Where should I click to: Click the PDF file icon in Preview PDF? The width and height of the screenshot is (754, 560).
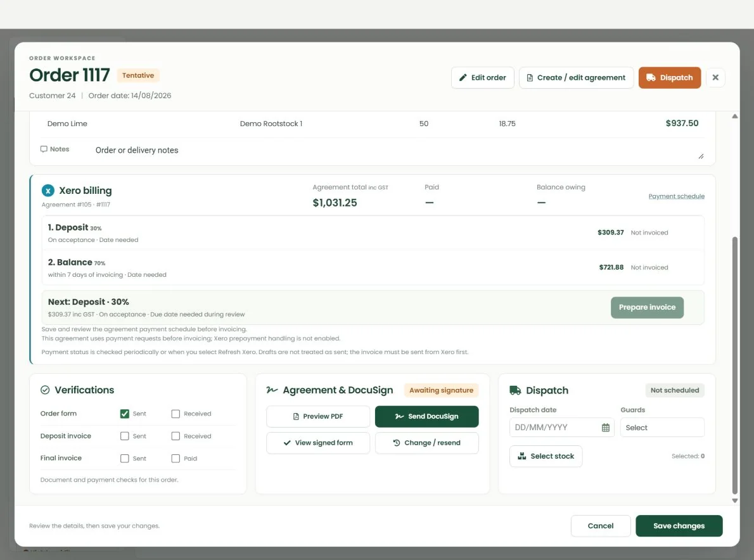(296, 416)
